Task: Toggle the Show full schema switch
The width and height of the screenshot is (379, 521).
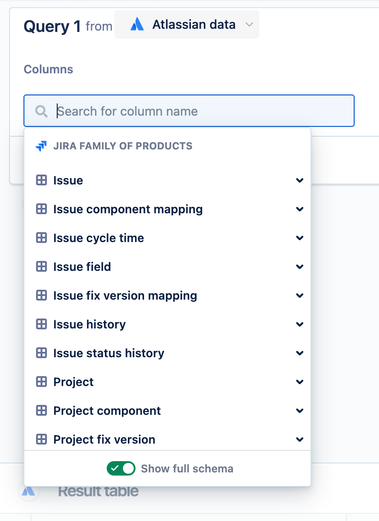Action: (121, 469)
